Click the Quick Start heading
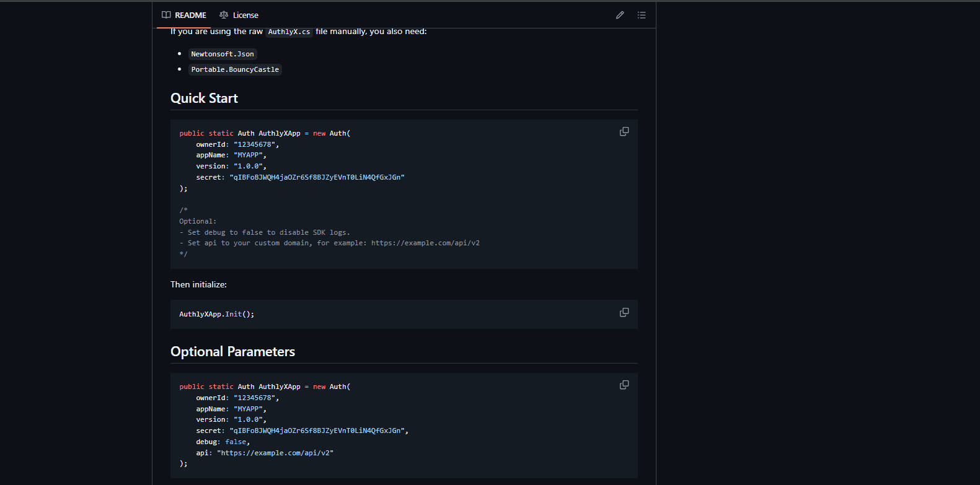Viewport: 980px width, 485px height. [204, 98]
